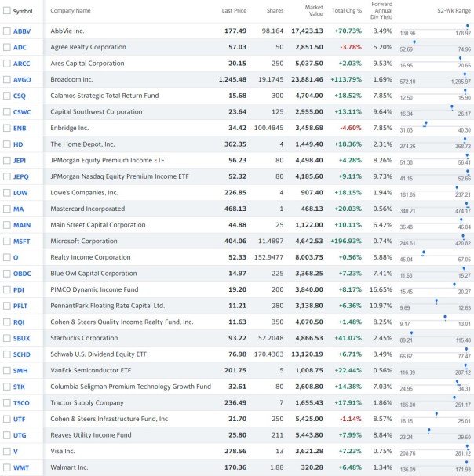
Task: Tick the WMT row checkbox
Action: pos(7,467)
